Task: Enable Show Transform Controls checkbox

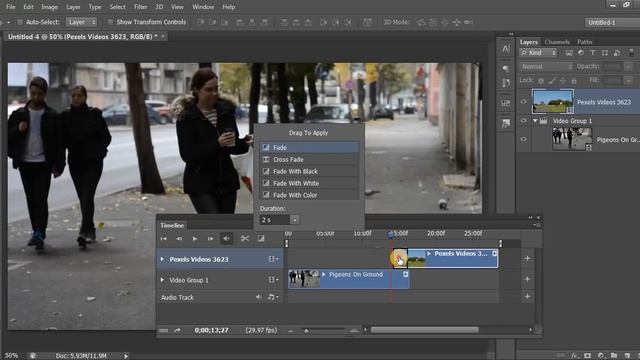Action: (x=110, y=22)
